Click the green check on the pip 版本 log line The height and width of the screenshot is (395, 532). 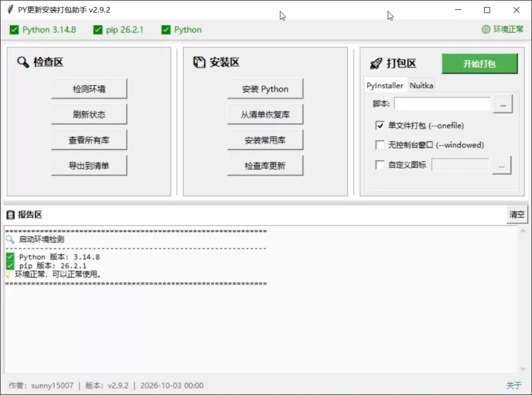point(10,265)
